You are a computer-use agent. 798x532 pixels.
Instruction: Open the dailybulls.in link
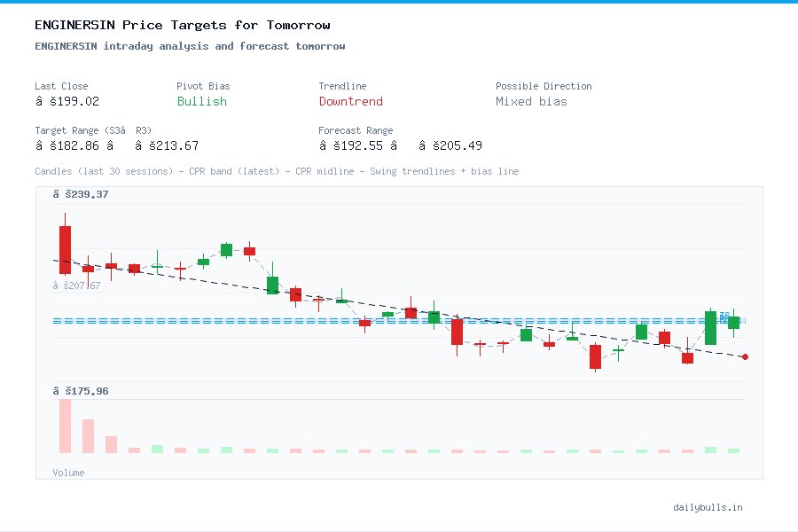[708, 507]
